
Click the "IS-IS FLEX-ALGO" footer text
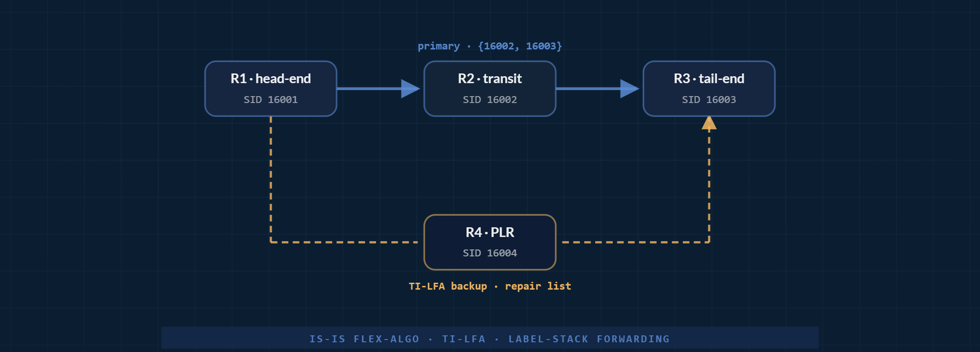365,339
